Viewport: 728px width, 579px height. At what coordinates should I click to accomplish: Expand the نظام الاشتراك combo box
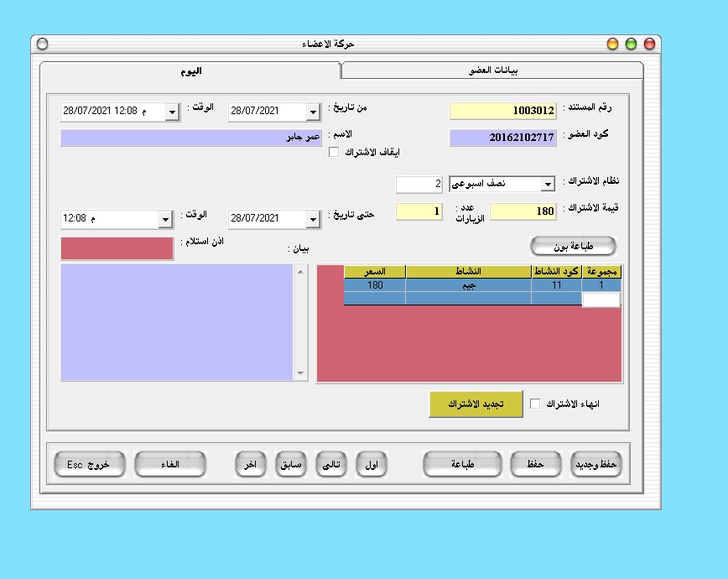coord(547,184)
